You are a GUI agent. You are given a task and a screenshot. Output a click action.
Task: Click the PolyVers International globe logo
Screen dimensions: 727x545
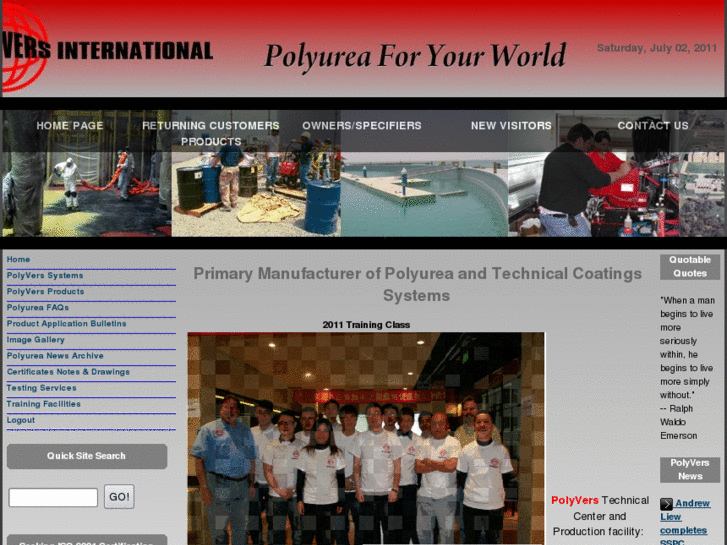pos(24,47)
